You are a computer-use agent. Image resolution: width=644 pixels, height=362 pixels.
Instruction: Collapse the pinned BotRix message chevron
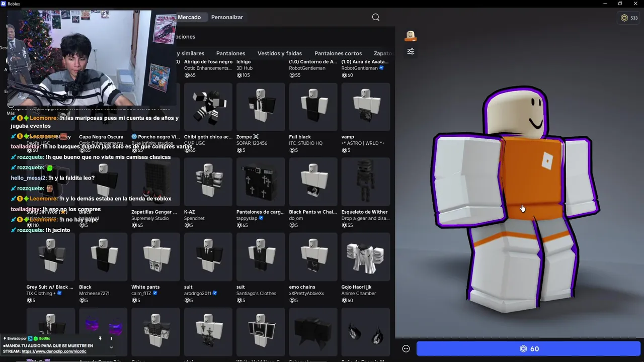point(111,347)
